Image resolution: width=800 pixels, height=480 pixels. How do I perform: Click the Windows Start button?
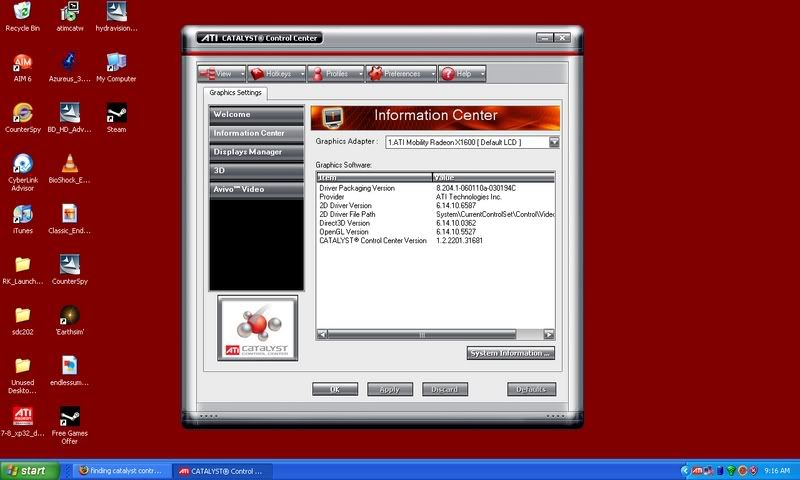tap(30, 470)
